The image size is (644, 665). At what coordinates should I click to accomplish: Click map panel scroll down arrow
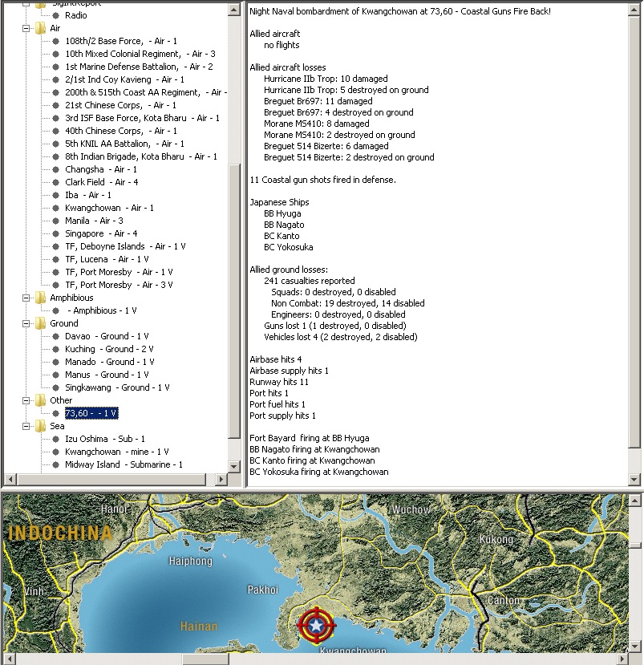click(634, 647)
